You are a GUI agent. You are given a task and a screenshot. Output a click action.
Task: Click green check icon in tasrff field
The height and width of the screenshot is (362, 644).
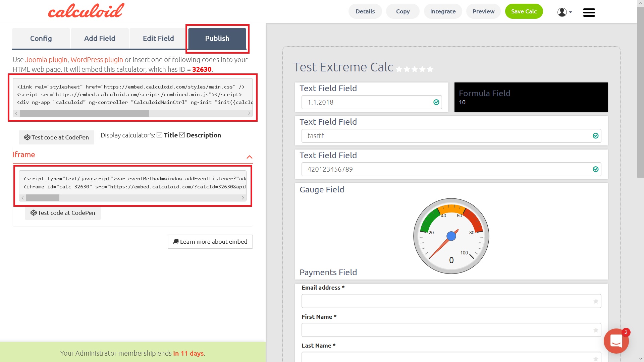tap(595, 136)
